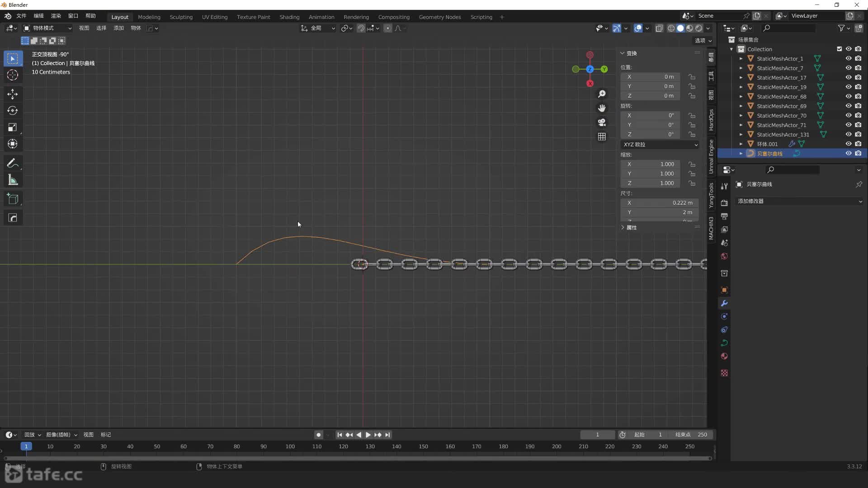This screenshot has height=488, width=868.
Task: Select the Measure ruler tool
Action: [13, 180]
